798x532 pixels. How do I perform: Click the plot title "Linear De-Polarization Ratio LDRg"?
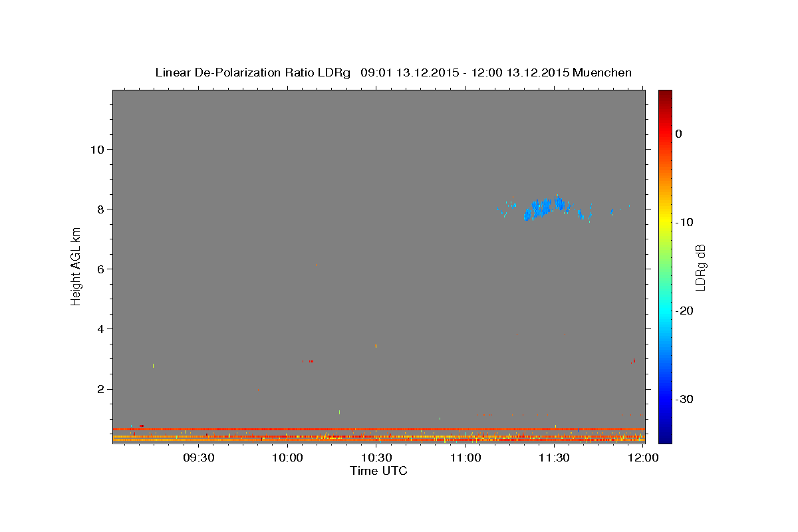click(x=253, y=72)
